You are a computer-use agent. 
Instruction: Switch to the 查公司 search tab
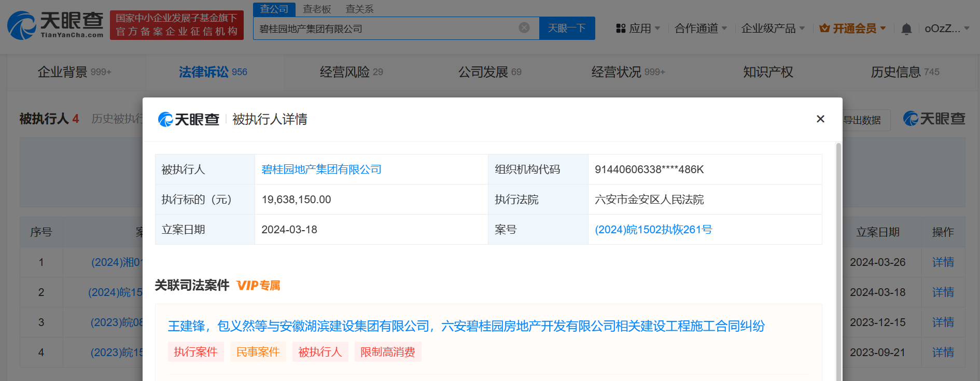click(x=274, y=9)
